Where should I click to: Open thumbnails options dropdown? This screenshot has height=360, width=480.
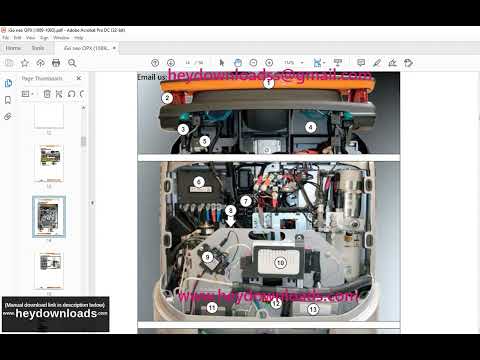[28, 94]
